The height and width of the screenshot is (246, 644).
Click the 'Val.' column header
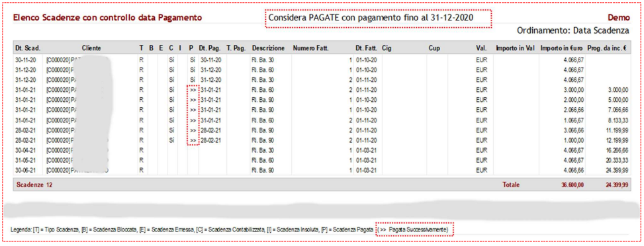pos(481,48)
